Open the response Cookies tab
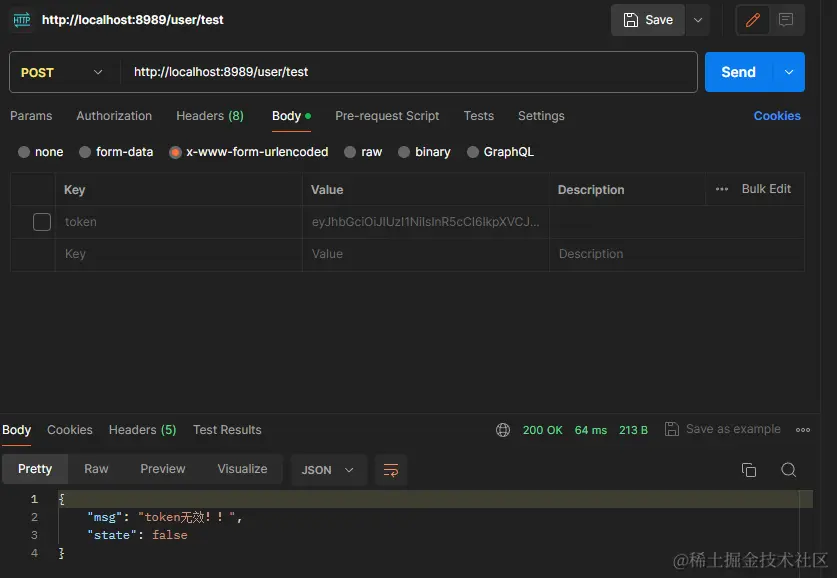 (69, 430)
